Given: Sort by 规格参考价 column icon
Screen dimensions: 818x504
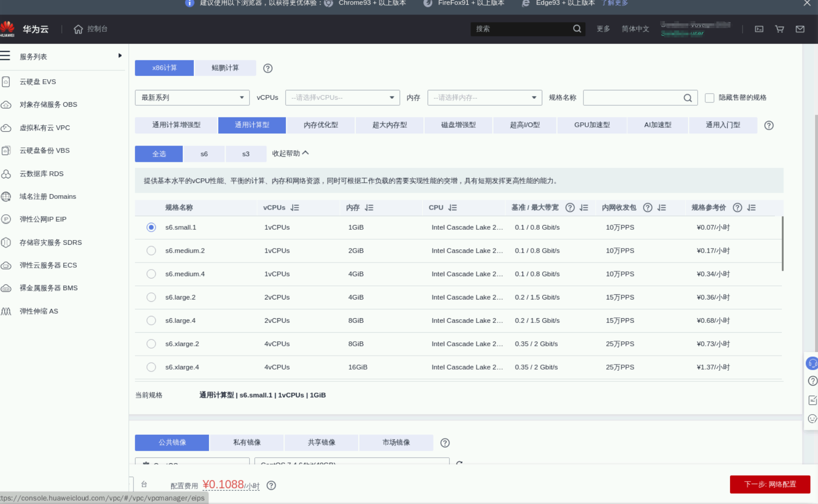Looking at the screenshot, I should [752, 208].
